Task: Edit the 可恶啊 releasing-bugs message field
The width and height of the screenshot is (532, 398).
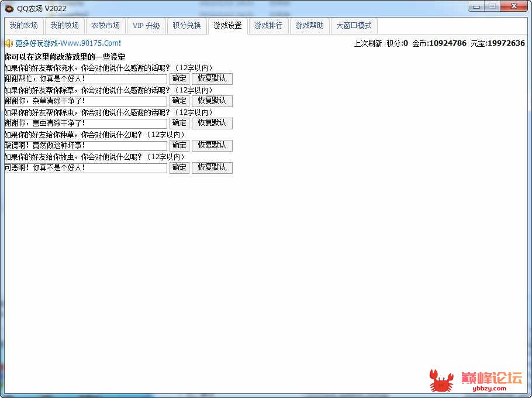Action: pyautogui.click(x=85, y=168)
